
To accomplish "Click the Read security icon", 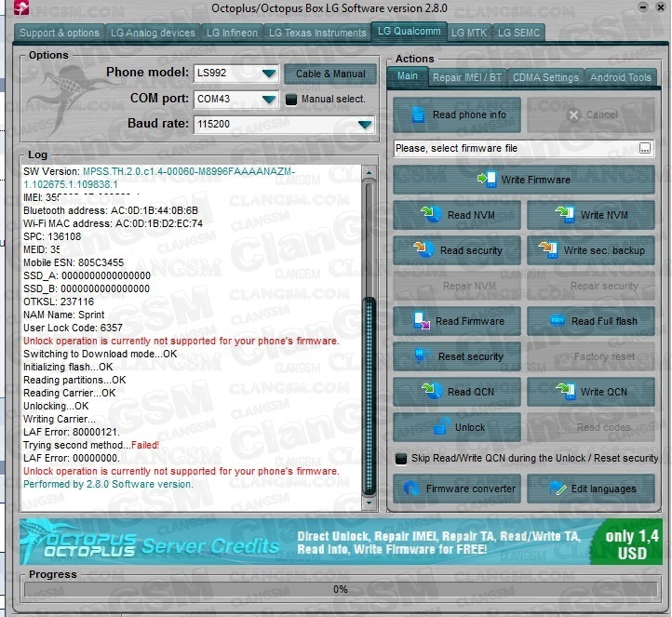I will 423,249.
